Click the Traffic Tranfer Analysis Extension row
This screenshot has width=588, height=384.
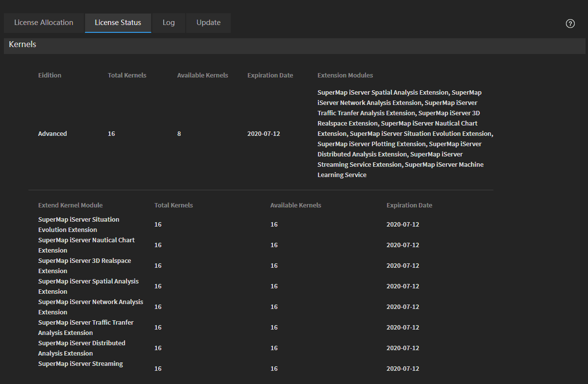86,328
